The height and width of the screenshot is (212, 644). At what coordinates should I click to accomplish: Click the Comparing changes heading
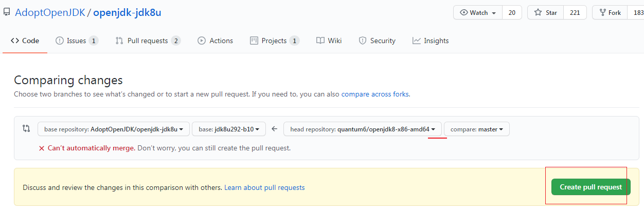68,80
